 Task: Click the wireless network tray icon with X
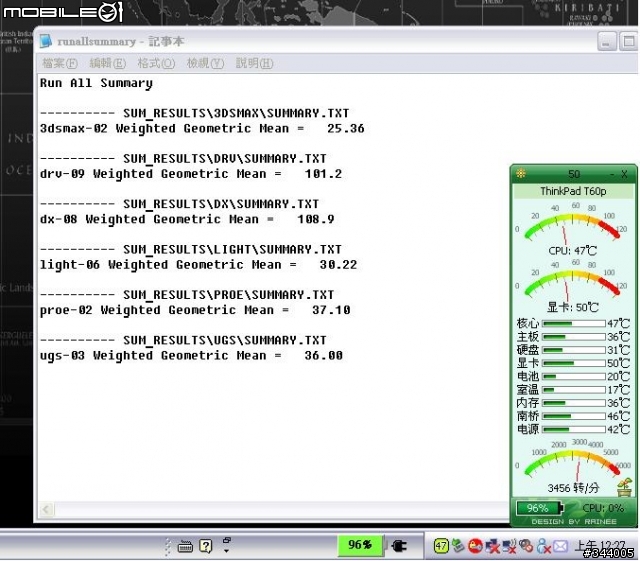click(x=509, y=546)
